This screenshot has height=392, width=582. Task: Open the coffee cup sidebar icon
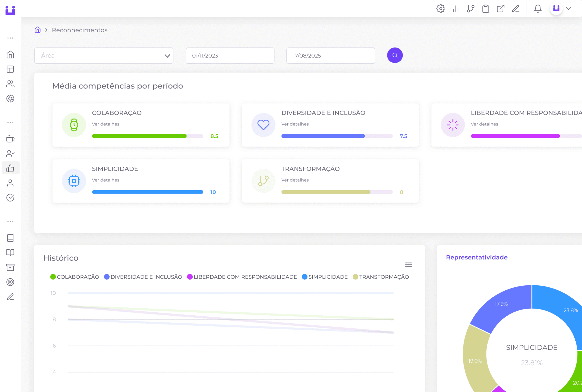pyautogui.click(x=10, y=139)
